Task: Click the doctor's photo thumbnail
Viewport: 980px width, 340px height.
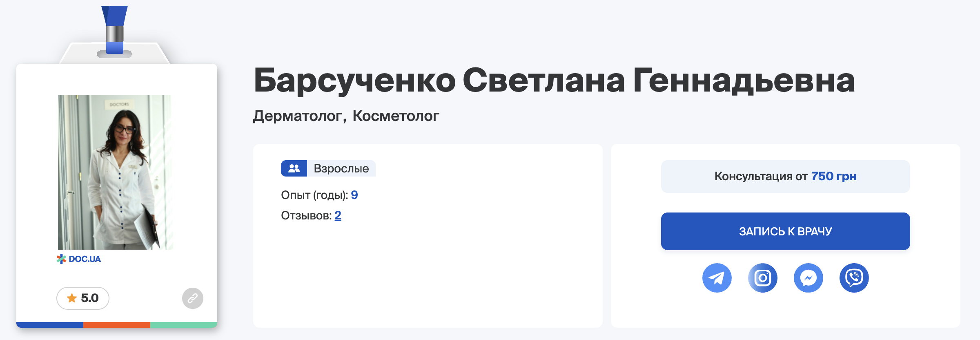Action: (116, 172)
